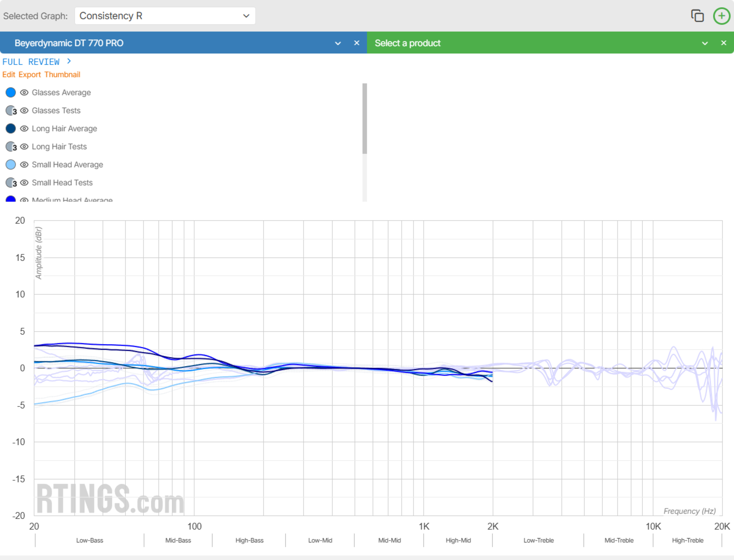The height and width of the screenshot is (560, 734).
Task: Click the Mid-Treble band label
Action: tap(619, 540)
